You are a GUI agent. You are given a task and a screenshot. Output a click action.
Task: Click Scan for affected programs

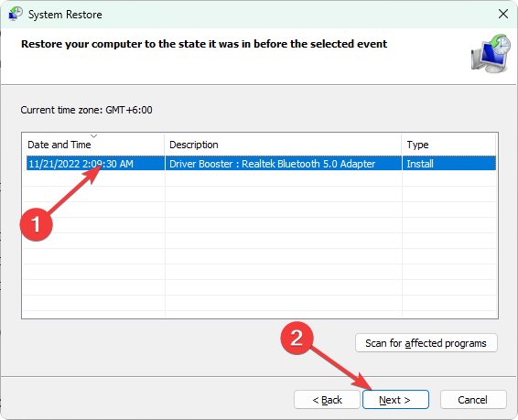(x=426, y=343)
